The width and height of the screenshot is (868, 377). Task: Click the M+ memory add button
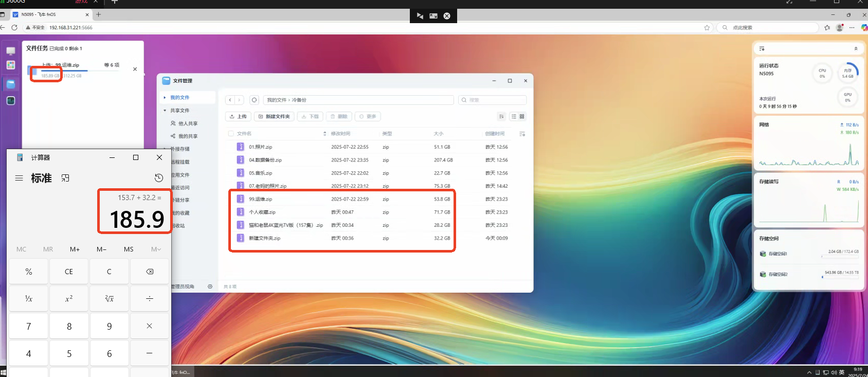(75, 249)
